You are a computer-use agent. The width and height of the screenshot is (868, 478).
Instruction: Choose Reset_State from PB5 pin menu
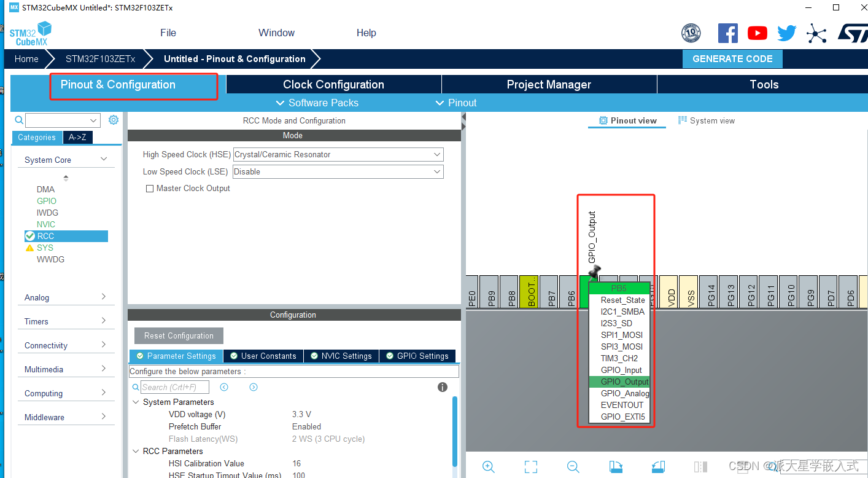[x=619, y=300]
